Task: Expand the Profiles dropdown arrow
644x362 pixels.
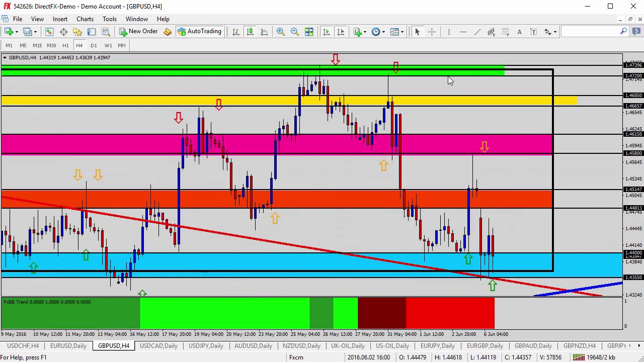Action: pos(35,32)
